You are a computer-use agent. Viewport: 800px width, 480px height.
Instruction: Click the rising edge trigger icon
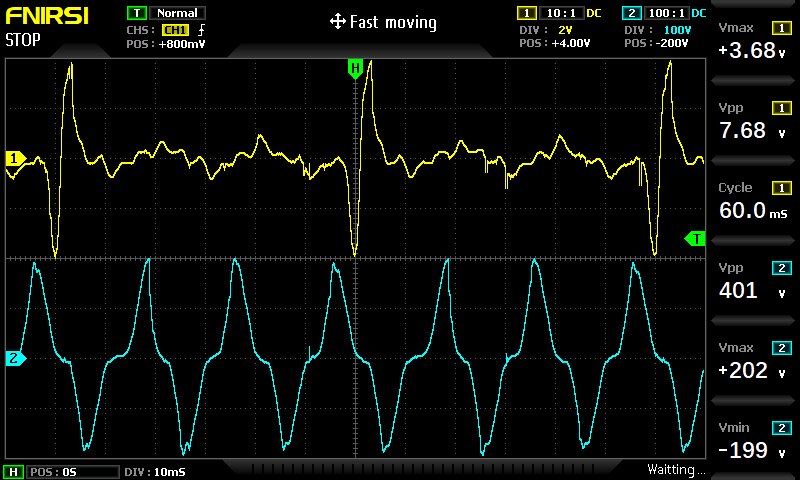tap(201, 31)
